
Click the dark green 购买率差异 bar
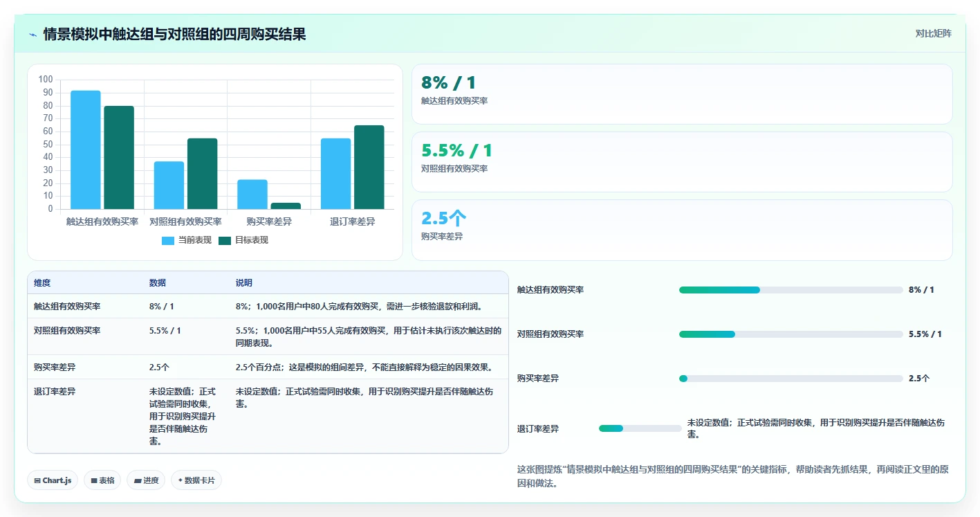286,206
